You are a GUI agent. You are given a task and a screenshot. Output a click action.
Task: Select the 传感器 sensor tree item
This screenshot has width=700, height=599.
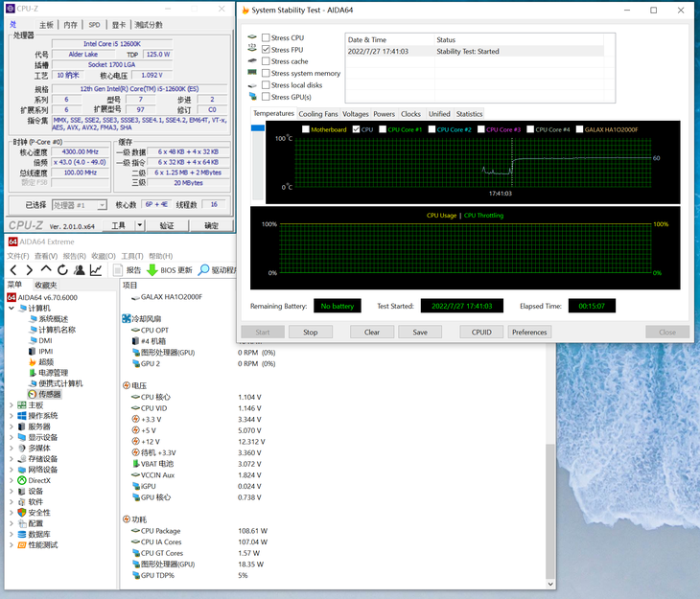45,394
